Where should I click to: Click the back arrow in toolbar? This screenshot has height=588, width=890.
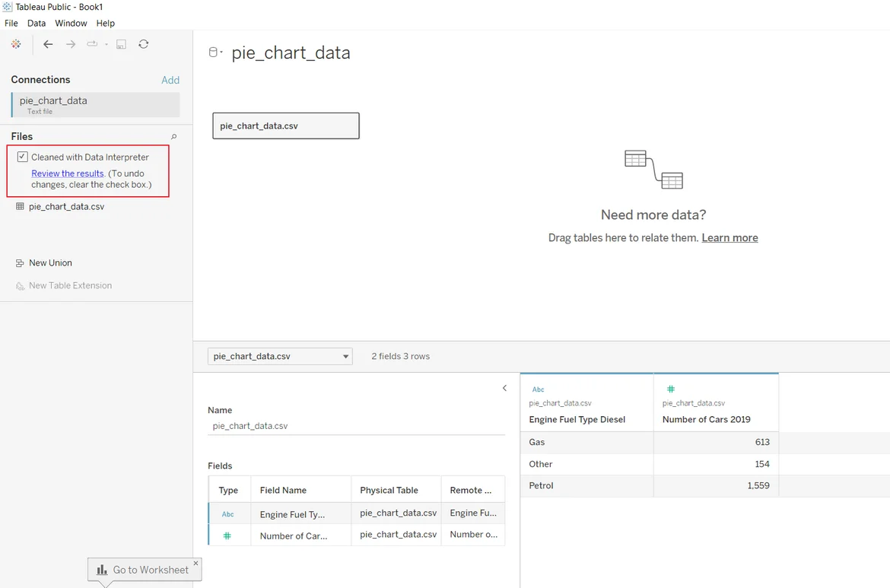pyautogui.click(x=48, y=45)
